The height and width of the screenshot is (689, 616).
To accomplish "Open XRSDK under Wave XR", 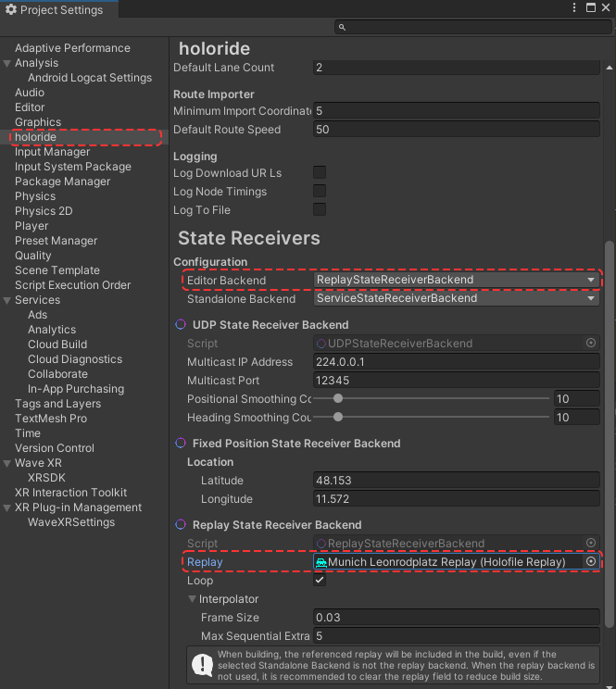I will pyautogui.click(x=46, y=478).
